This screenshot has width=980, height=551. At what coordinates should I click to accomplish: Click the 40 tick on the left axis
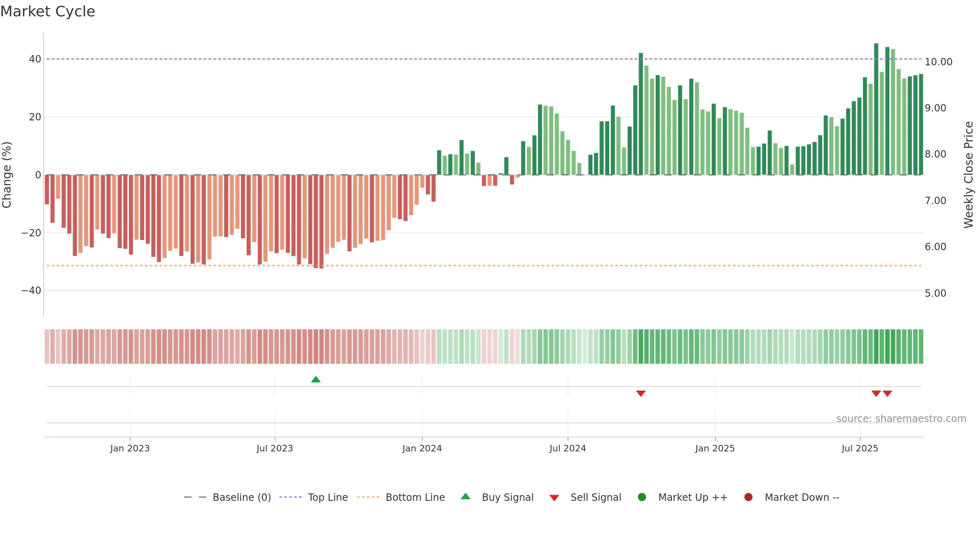pos(35,59)
